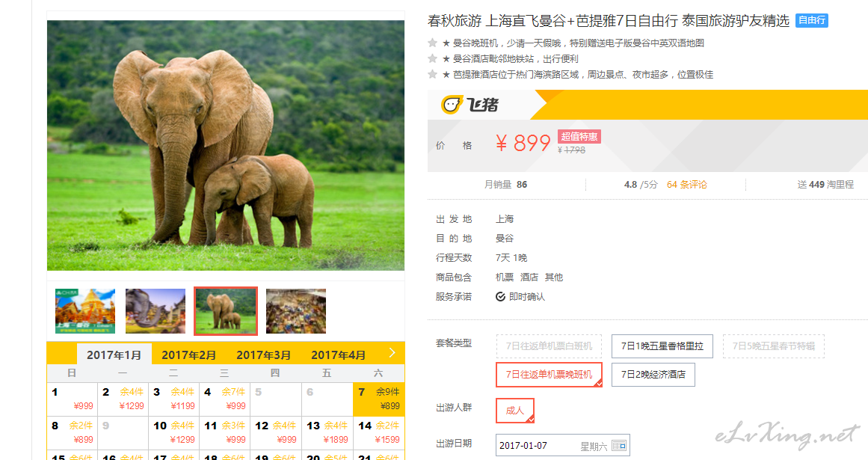The image size is (868, 460).
Task: Choose package 7日往返单机票晚班机
Action: (x=550, y=375)
